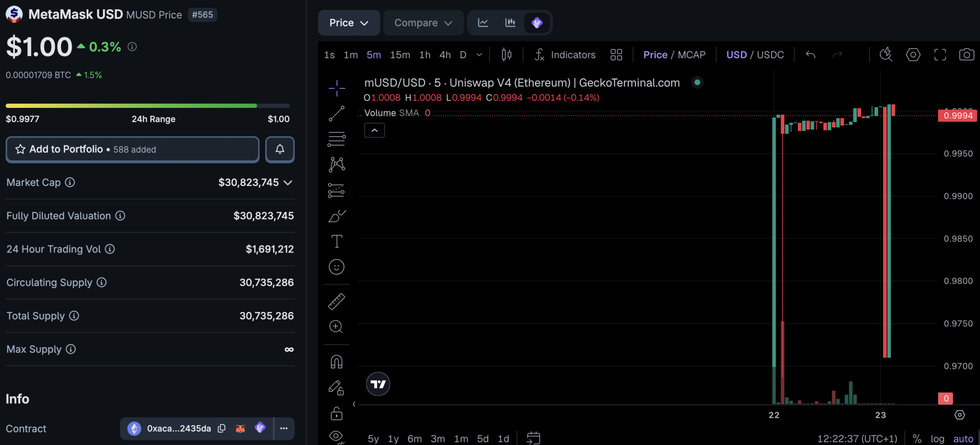Select the 1s interval
The height and width of the screenshot is (445, 980).
pos(329,55)
